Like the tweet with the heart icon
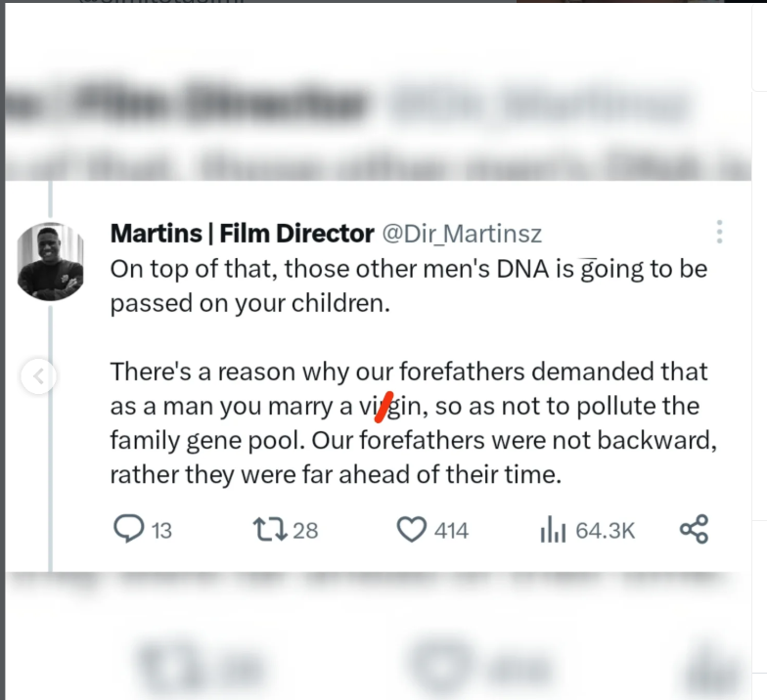The height and width of the screenshot is (700, 767). [x=412, y=529]
